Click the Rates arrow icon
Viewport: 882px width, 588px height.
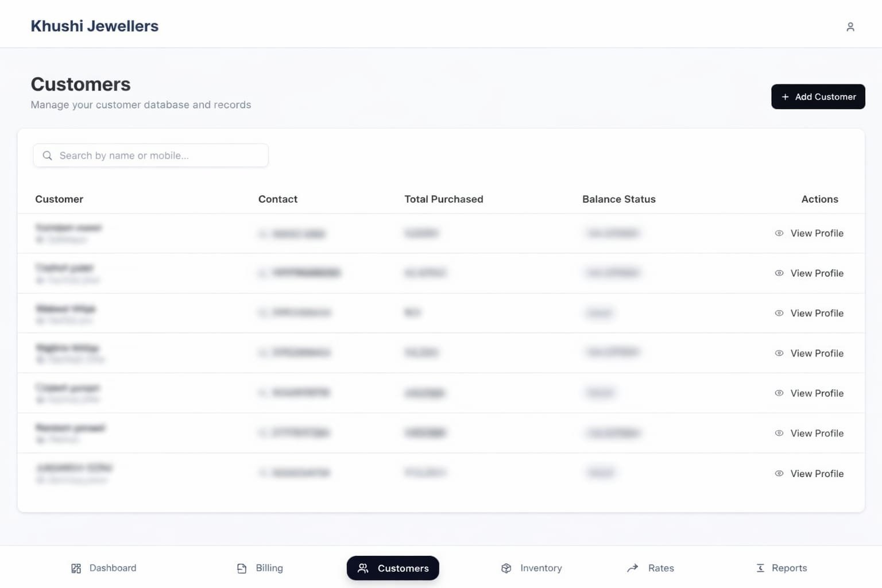click(633, 568)
